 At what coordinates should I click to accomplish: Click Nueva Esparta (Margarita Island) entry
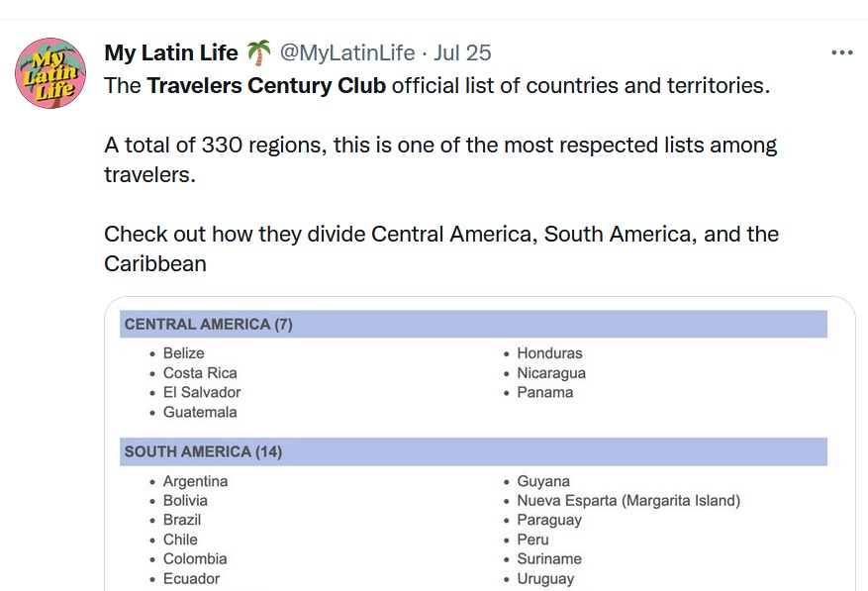pyautogui.click(x=627, y=501)
